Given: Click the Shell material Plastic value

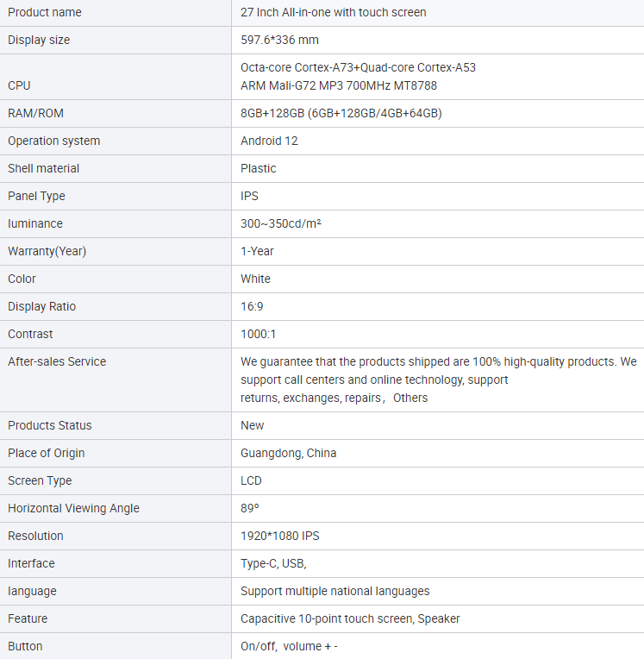Looking at the screenshot, I should point(259,168).
